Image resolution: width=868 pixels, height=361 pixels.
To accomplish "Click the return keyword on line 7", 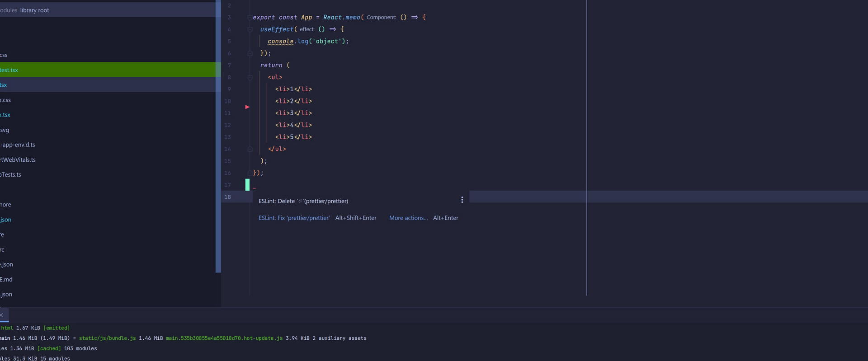I will pyautogui.click(x=271, y=65).
